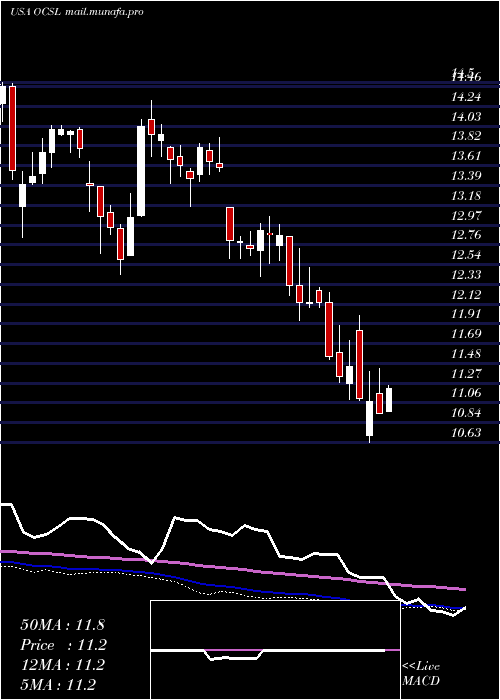The image size is (500, 700).
Task: Select the 14.03 price axis label
Action: point(466,117)
